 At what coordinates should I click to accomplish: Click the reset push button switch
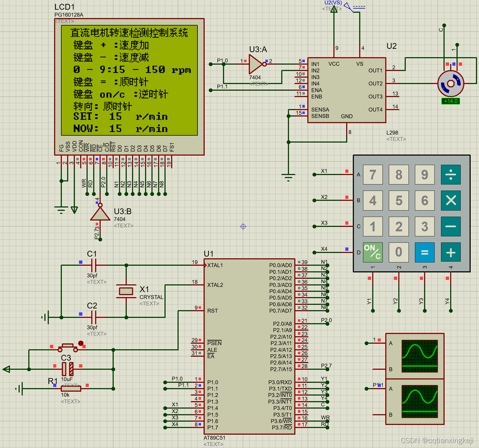click(68, 348)
